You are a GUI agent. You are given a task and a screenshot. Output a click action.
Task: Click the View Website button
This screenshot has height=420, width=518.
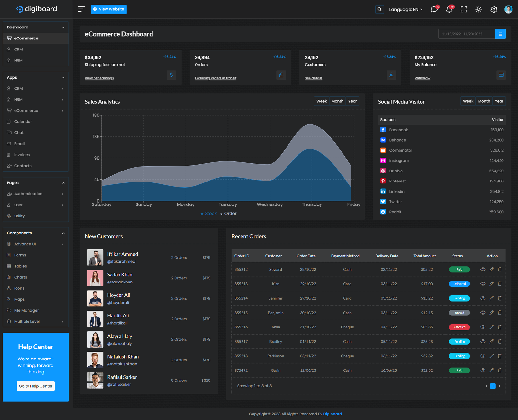(108, 9)
